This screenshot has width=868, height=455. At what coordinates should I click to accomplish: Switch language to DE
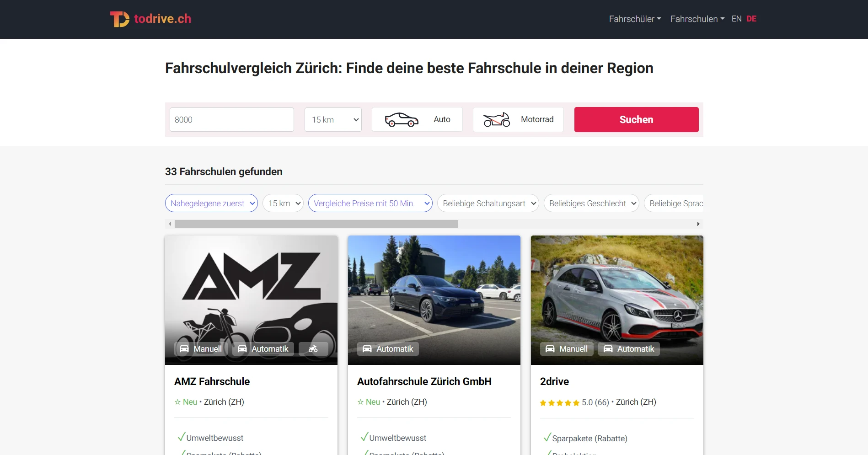751,19
